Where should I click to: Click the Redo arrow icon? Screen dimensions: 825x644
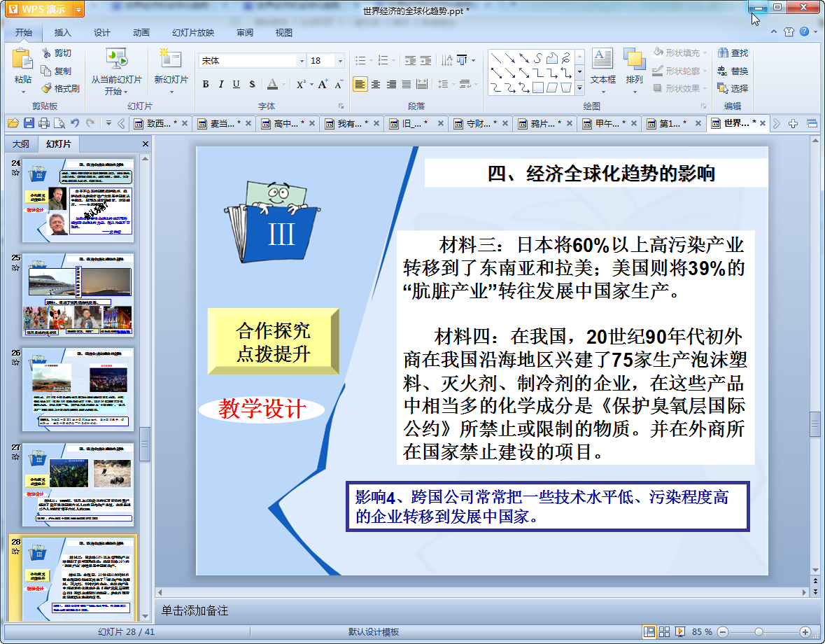90,123
